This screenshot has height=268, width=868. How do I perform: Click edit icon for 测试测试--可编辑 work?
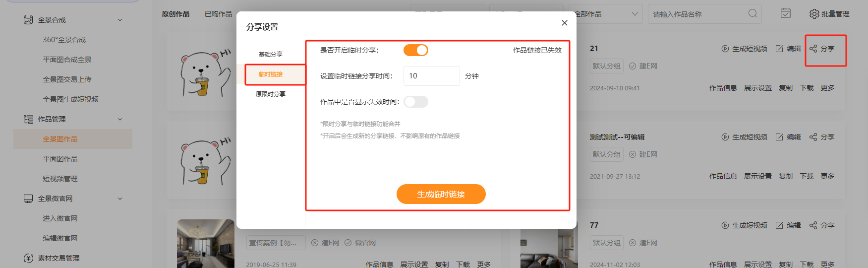click(x=779, y=137)
